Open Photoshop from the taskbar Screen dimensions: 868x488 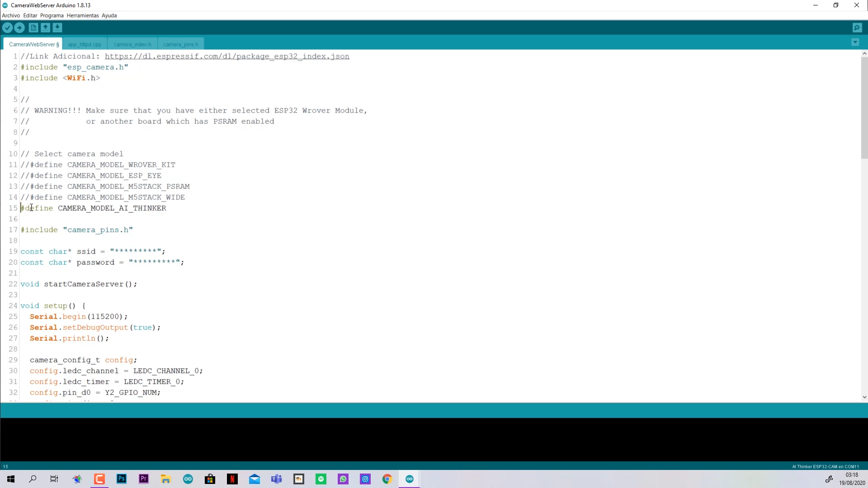tap(122, 479)
